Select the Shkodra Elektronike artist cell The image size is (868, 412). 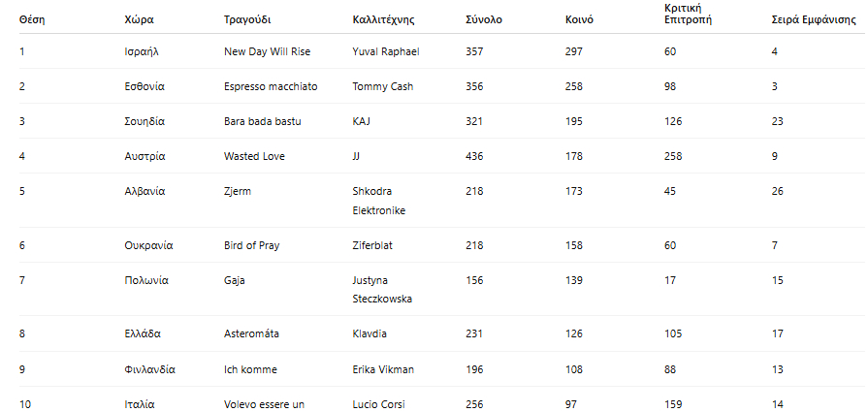[x=379, y=201]
